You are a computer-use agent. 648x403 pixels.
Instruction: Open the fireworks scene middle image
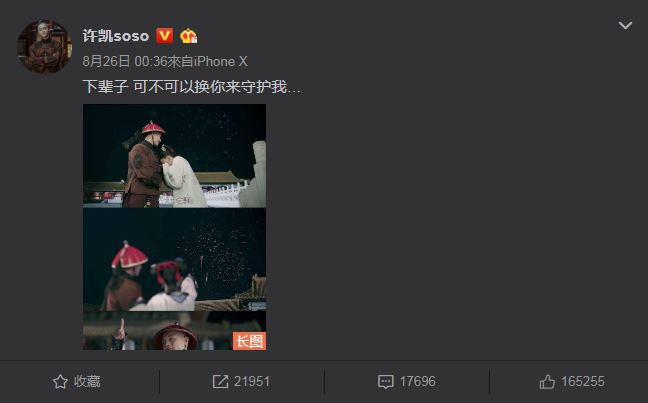174,260
